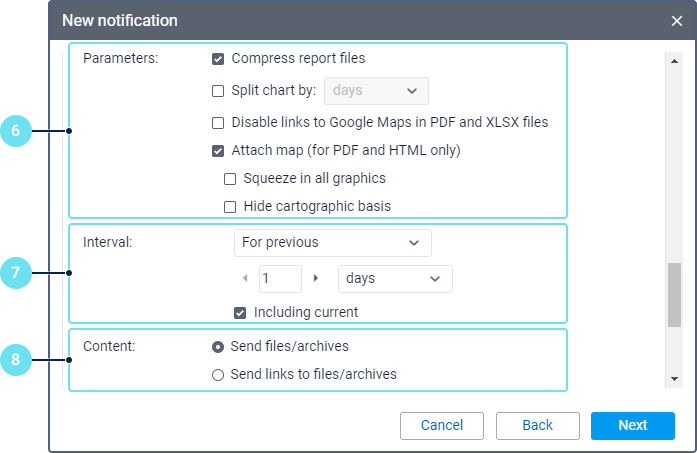Screen dimensions: 697x453
Task: Enable Squeeze in all graphics
Action: [230, 179]
